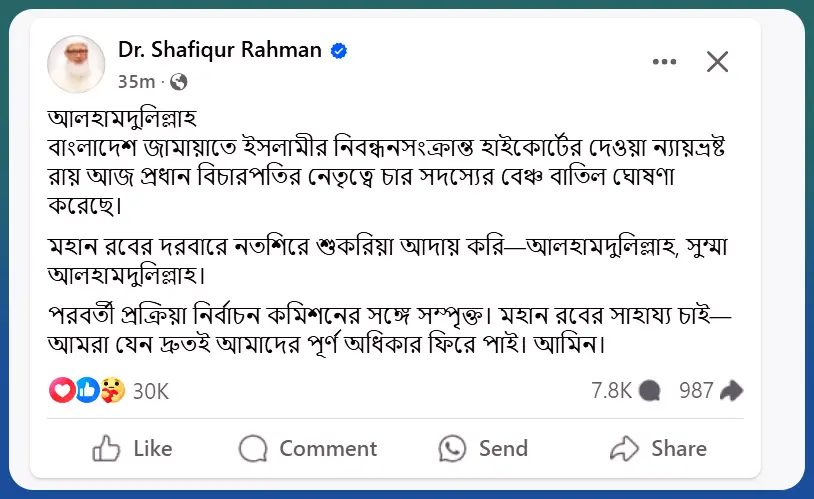This screenshot has width=814, height=499.
Task: Close the post with the X icon
Action: pos(717,62)
